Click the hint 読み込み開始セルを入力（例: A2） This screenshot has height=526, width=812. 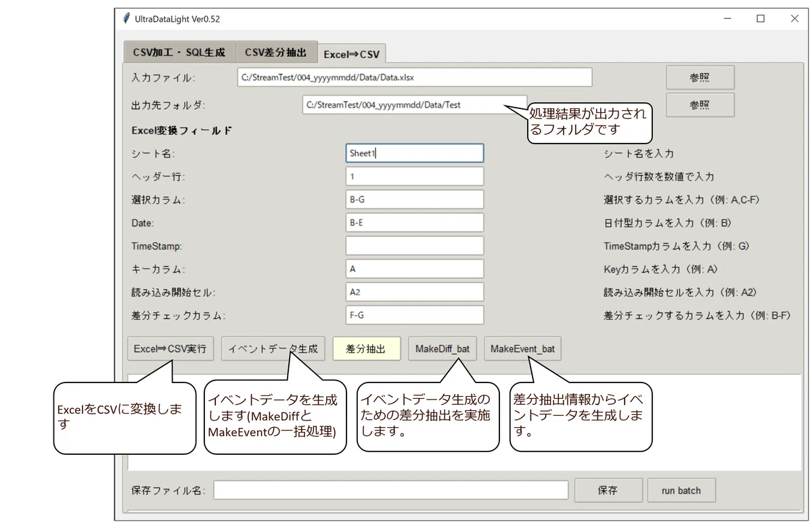(x=680, y=292)
